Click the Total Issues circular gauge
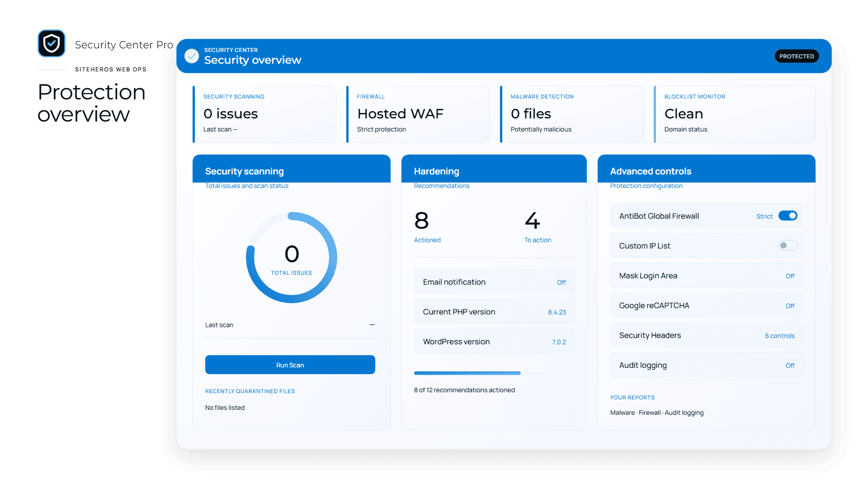Viewport: 868px width, 488px height. pos(292,258)
